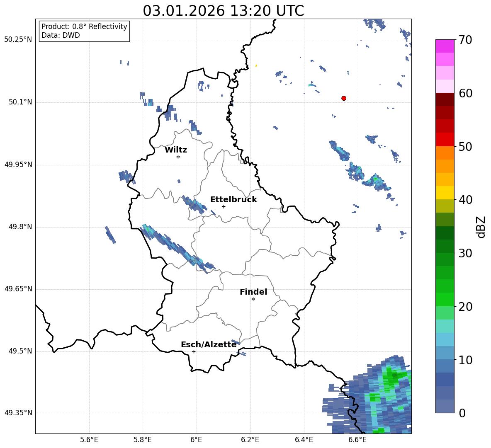The width and height of the screenshot is (491, 448).
Task: Click the 49.5°N latitude label
Action: [x=20, y=351]
